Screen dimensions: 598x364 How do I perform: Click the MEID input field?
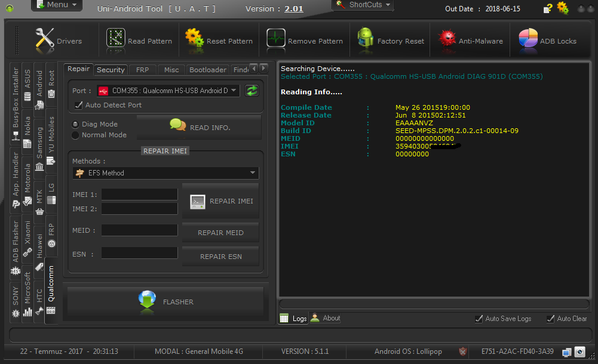139,230
